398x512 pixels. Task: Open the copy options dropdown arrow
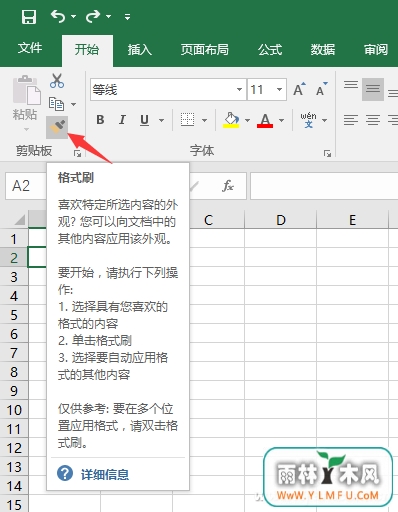point(73,104)
